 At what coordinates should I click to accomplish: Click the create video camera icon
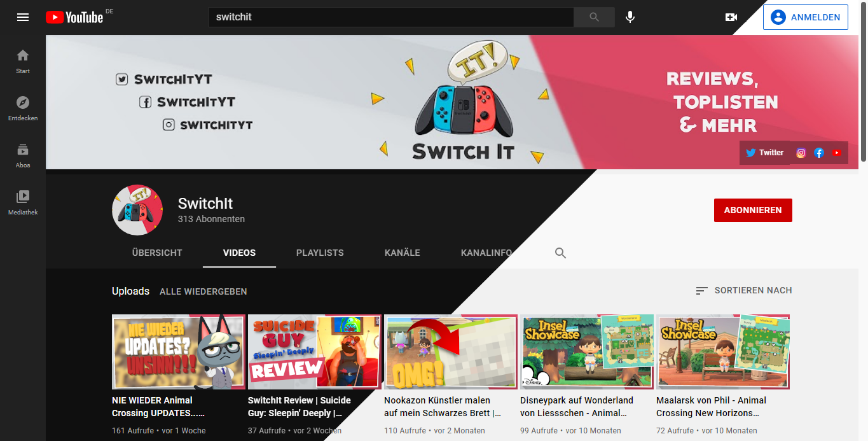click(x=731, y=17)
